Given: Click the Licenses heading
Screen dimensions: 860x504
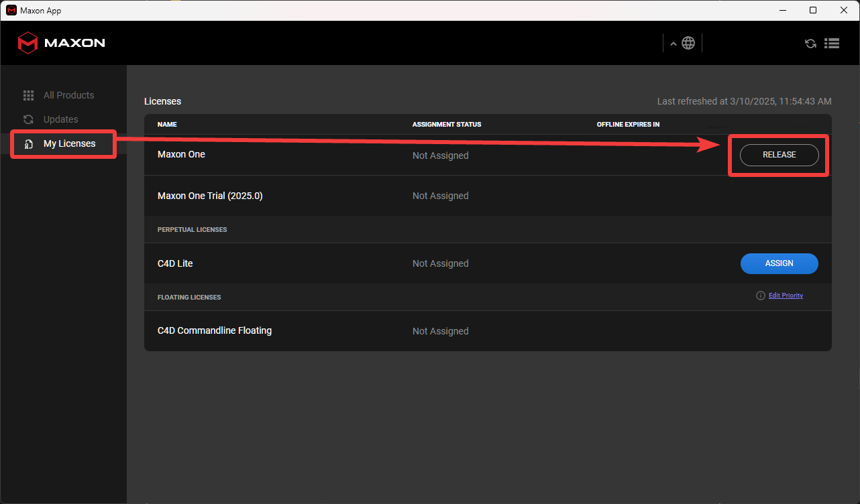Looking at the screenshot, I should click(x=163, y=101).
